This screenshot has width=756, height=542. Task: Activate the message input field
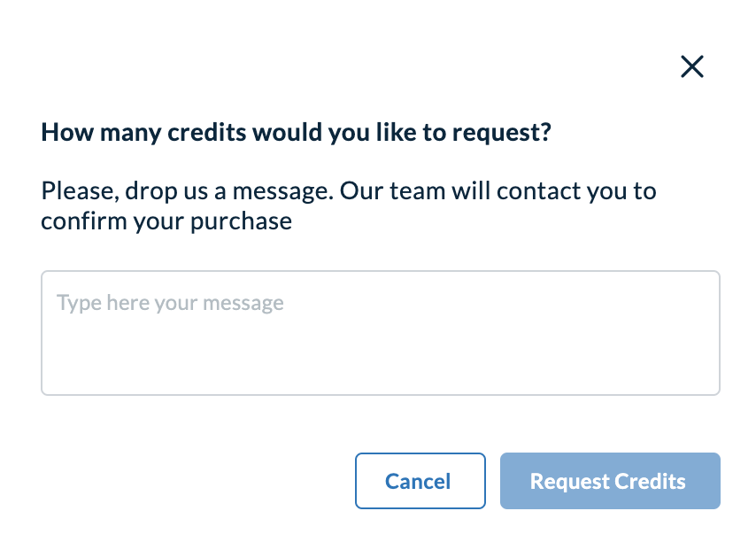tap(380, 333)
